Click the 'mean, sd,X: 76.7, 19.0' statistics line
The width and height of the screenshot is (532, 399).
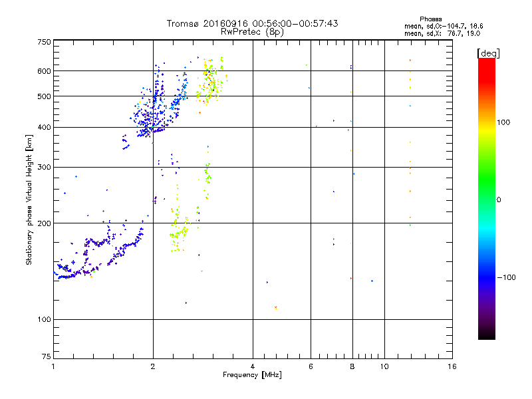(x=442, y=33)
